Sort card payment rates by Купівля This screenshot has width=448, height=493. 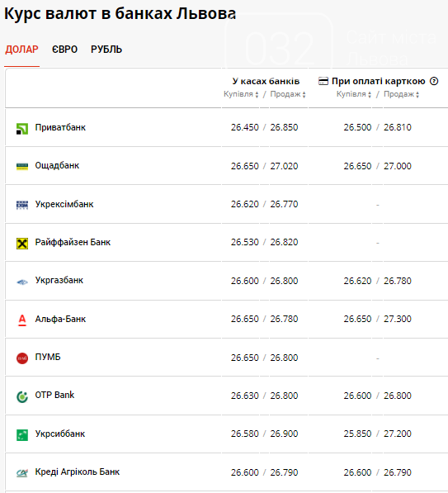click(354, 94)
